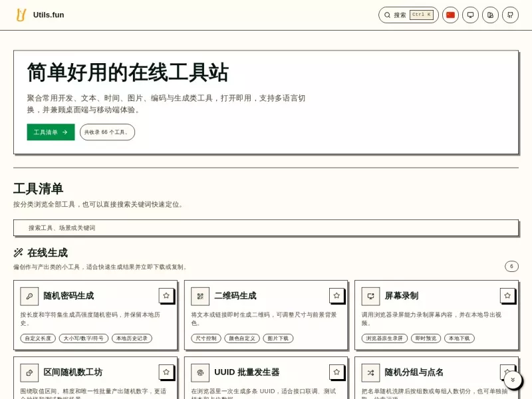Click the 本地历史记录 tag
The height and width of the screenshot is (399, 532).
coord(132,338)
